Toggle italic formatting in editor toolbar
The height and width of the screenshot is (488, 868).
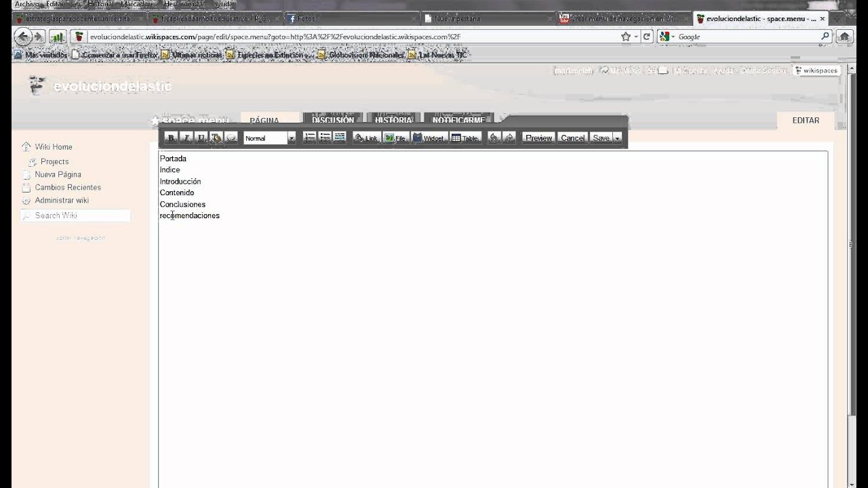point(186,138)
